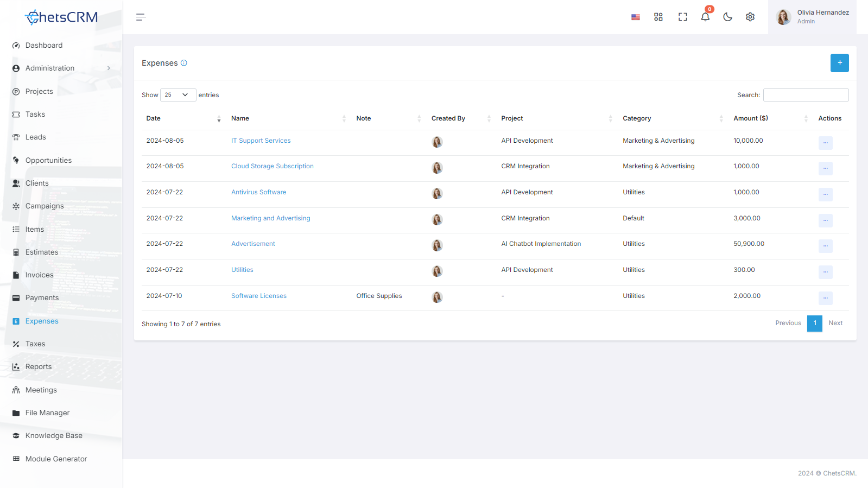Switch to dark mode moon icon
868x488 pixels.
tap(728, 17)
